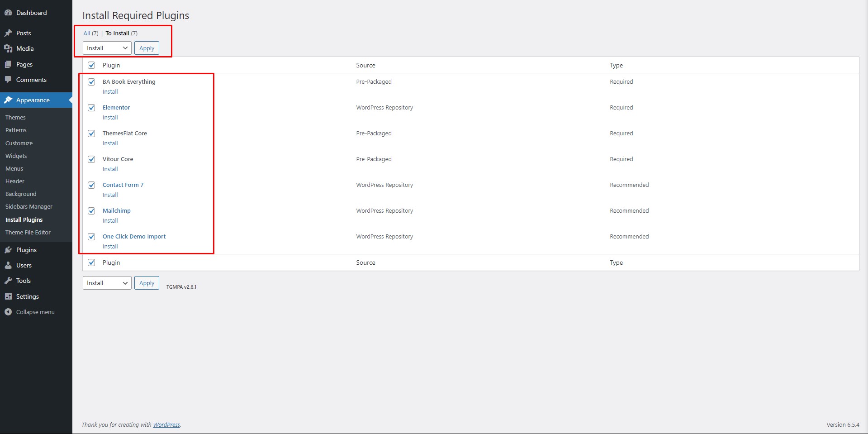Uncheck the ThemesFlat Core checkbox

(x=91, y=134)
